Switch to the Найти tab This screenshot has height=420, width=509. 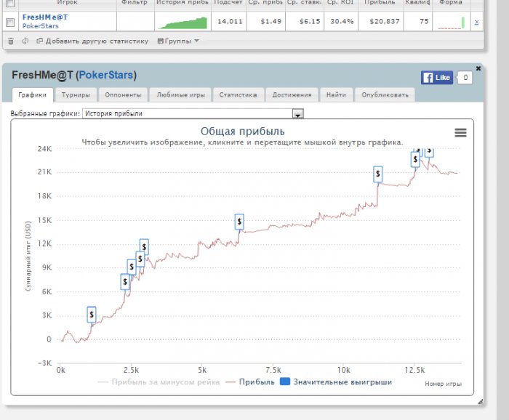[x=336, y=95]
